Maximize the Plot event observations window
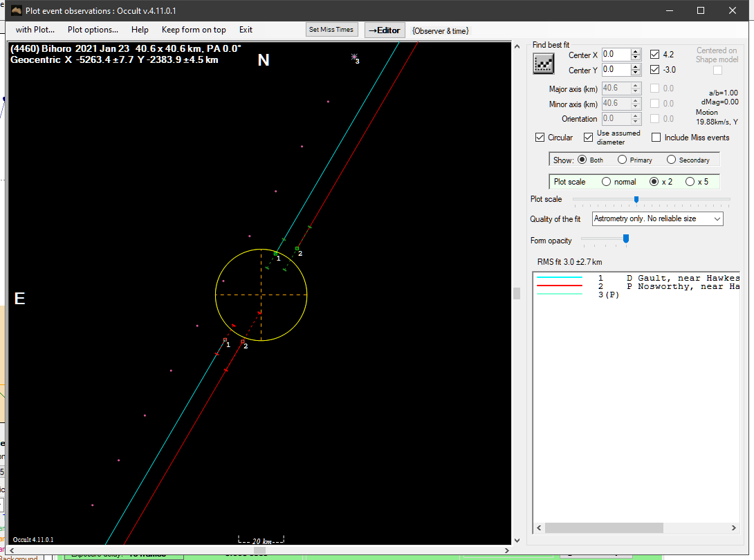The image size is (754, 560). pyautogui.click(x=701, y=10)
